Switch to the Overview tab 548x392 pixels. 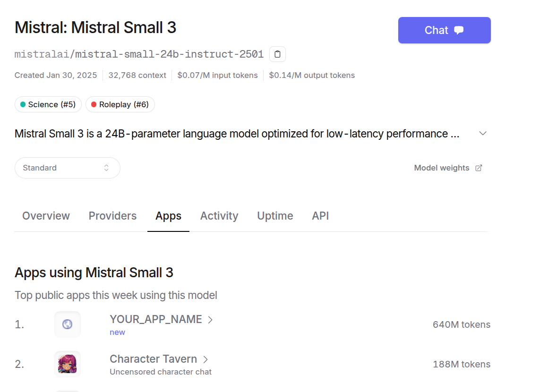click(x=46, y=216)
